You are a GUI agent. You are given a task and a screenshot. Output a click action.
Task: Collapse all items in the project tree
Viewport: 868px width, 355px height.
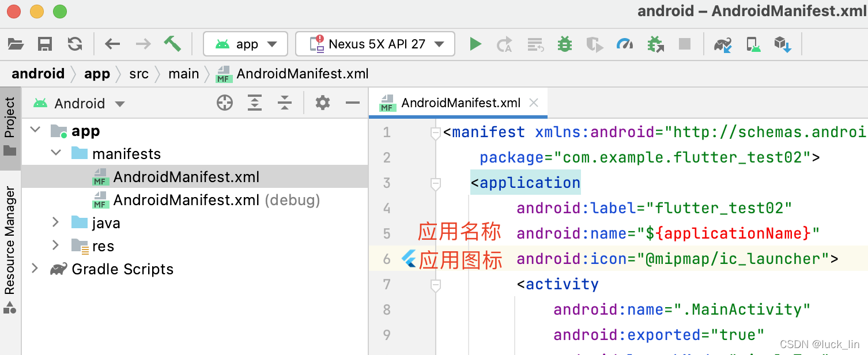click(x=285, y=103)
